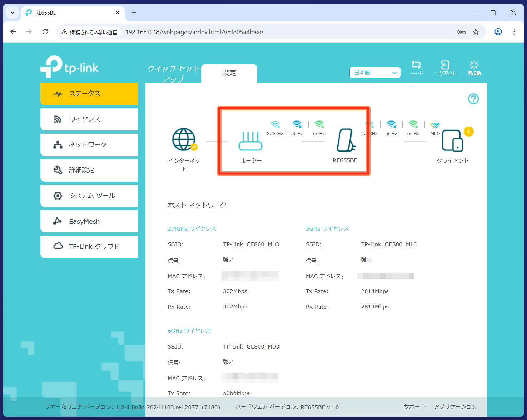Click the mode switch icon
The image size is (527, 420).
click(x=416, y=65)
